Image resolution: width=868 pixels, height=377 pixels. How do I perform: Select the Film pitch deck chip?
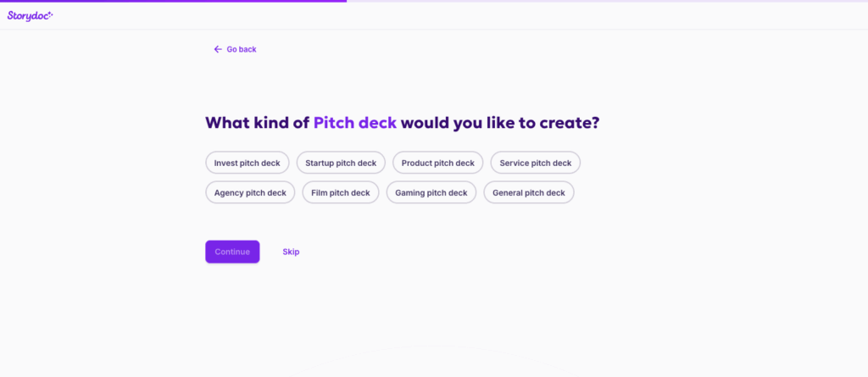tap(341, 192)
